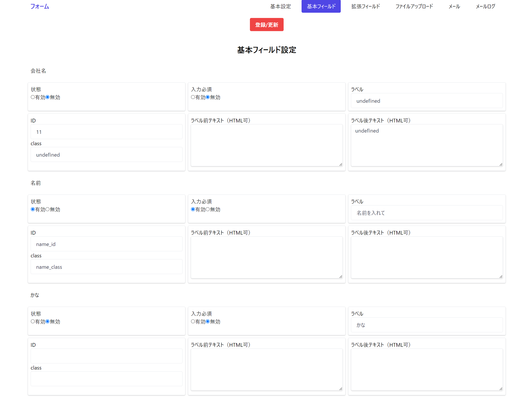532x400 pixels.
Task: Enable 入力必須 for かな
Action: 193,322
